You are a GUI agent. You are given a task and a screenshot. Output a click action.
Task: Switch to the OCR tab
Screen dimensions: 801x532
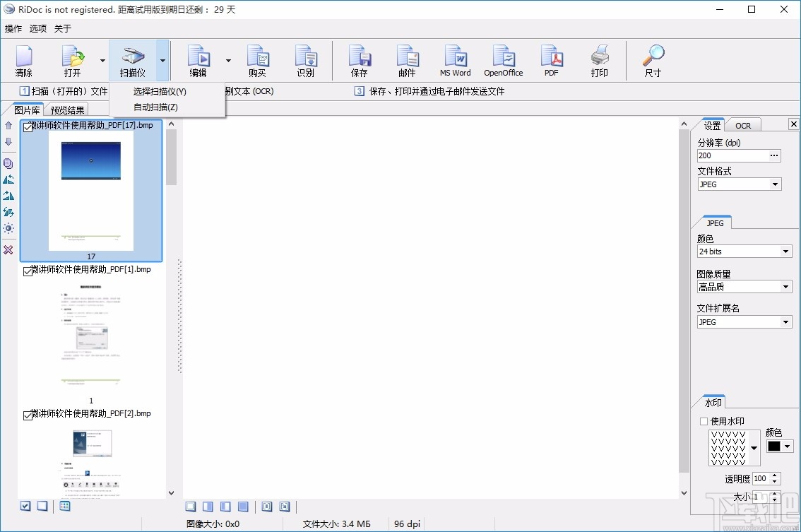click(x=743, y=126)
